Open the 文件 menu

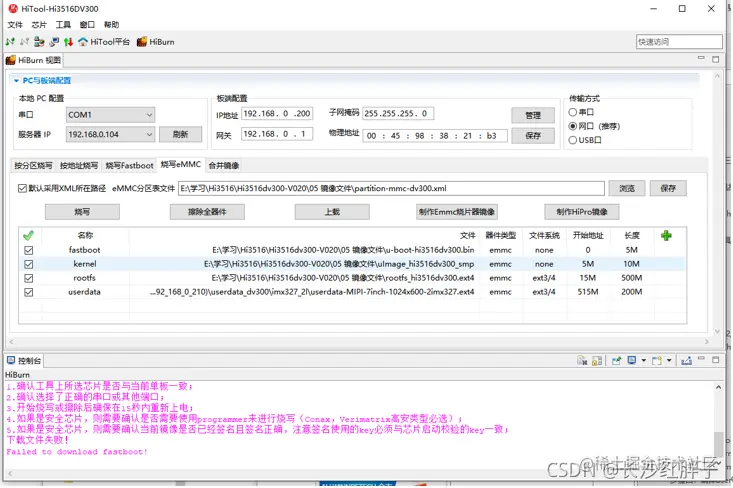click(15, 25)
